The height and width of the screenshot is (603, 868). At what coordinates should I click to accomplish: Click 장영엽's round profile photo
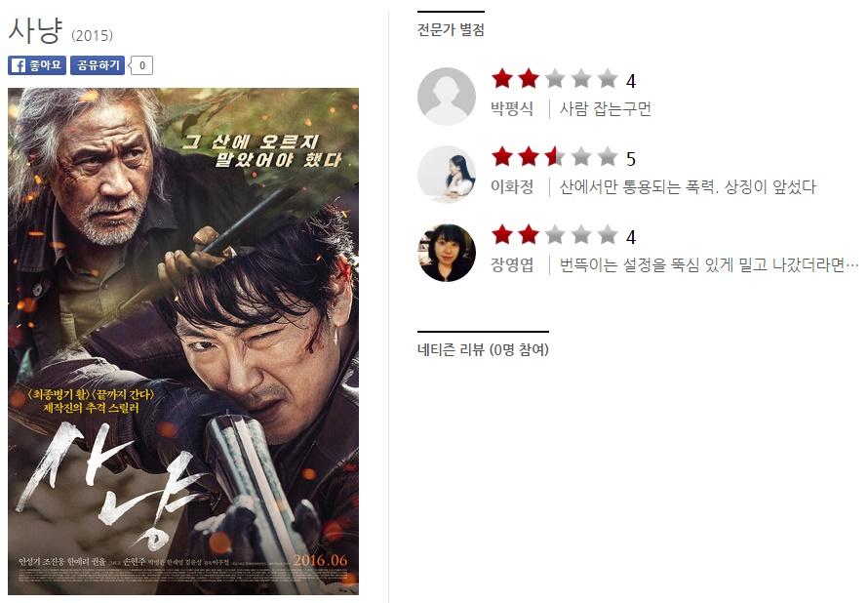446,253
